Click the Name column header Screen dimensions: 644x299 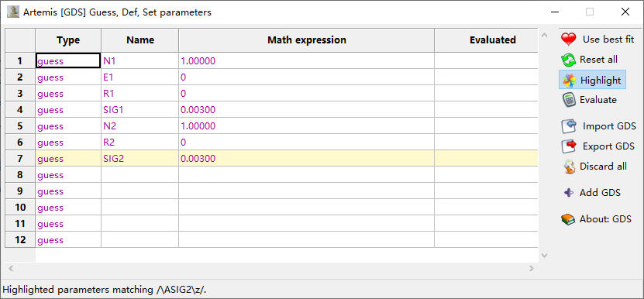(x=140, y=40)
